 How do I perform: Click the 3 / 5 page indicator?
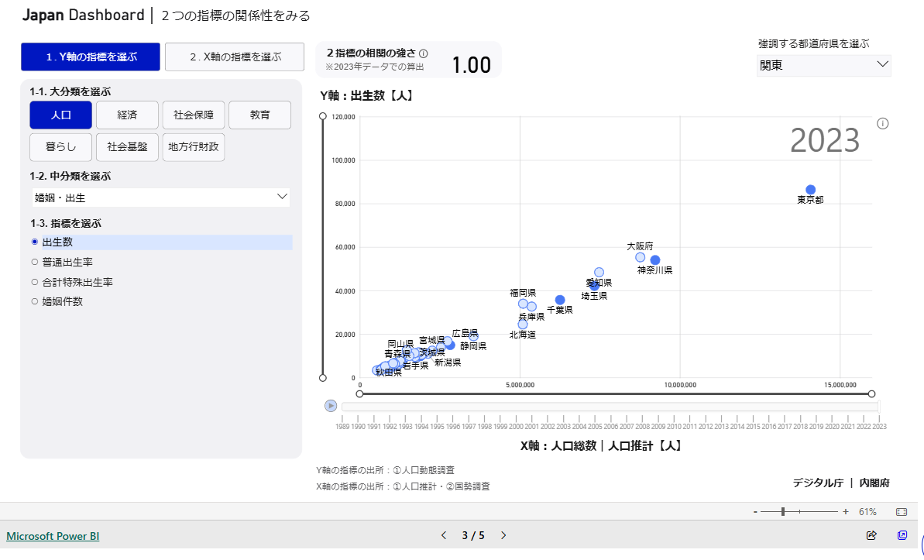(x=473, y=535)
